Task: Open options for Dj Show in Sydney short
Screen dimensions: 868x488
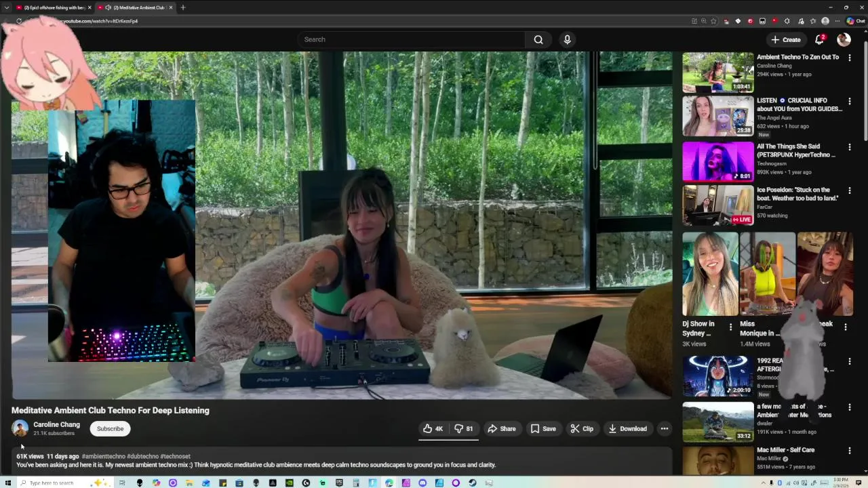Action: coord(730,327)
